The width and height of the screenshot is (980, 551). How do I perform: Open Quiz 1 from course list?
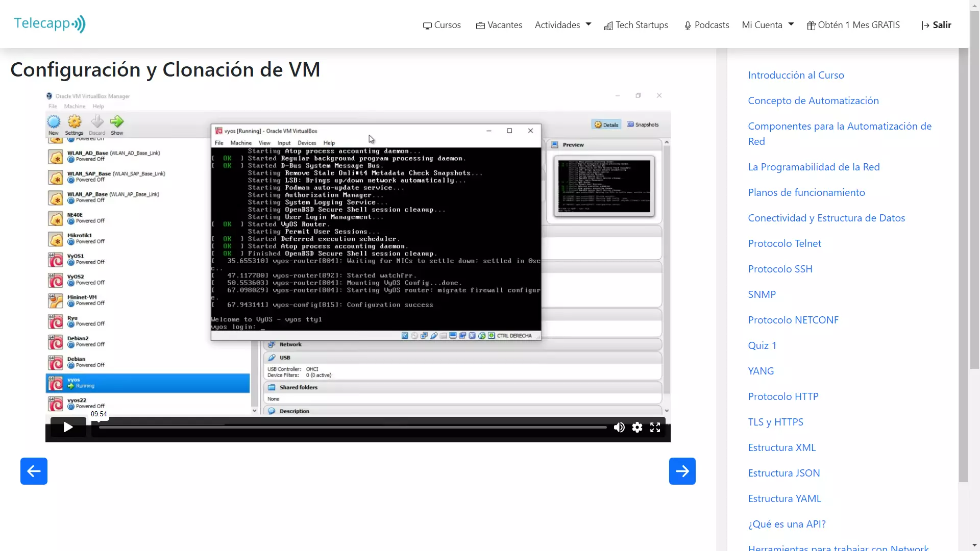[762, 345]
